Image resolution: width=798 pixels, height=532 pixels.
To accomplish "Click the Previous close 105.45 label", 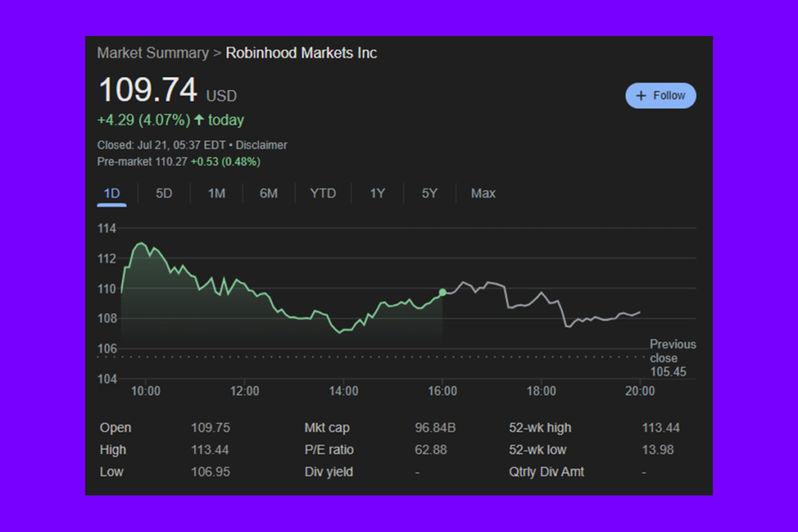I will 672,358.
